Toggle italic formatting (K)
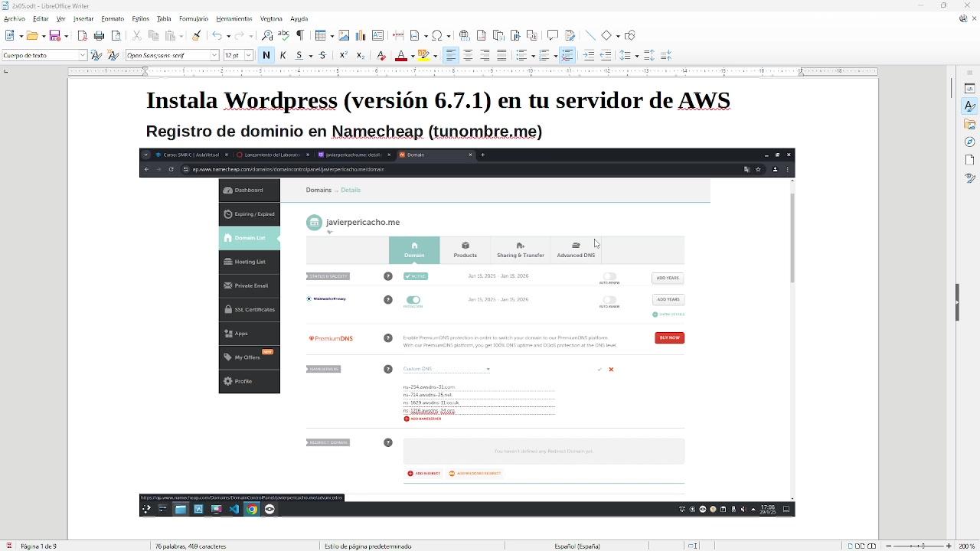This screenshot has height=551, width=980. tap(283, 55)
